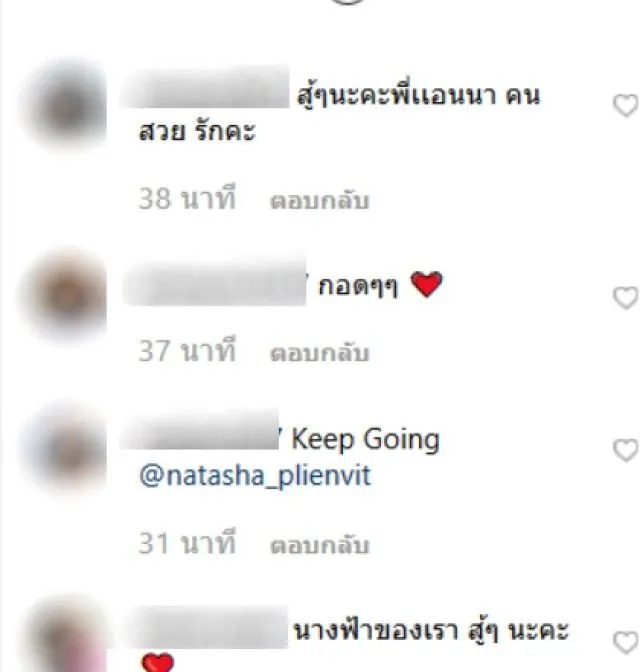Like the กอดๆๆ comment heart outline
640x672 pixels.
[626, 298]
